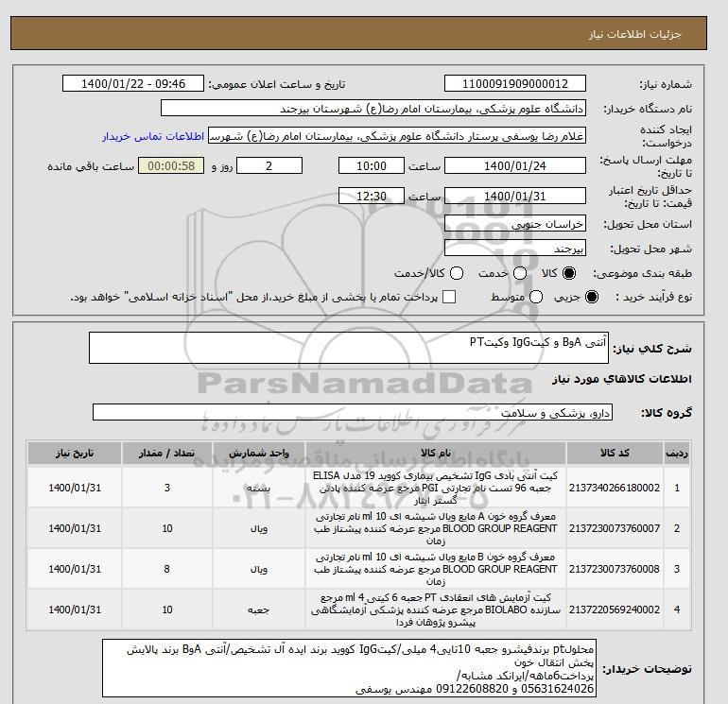
Task: Click the need date in row 2
Action: 75,528
